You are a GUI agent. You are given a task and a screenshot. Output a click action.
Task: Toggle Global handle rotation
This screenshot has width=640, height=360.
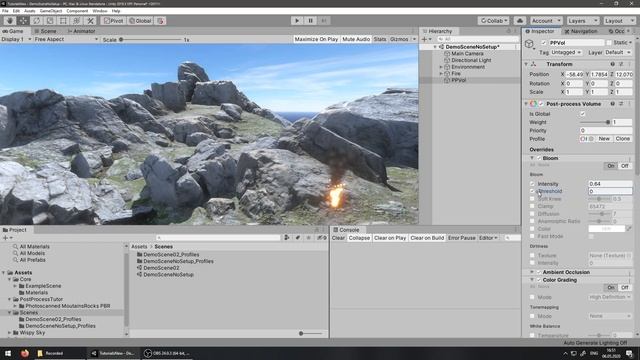140,21
